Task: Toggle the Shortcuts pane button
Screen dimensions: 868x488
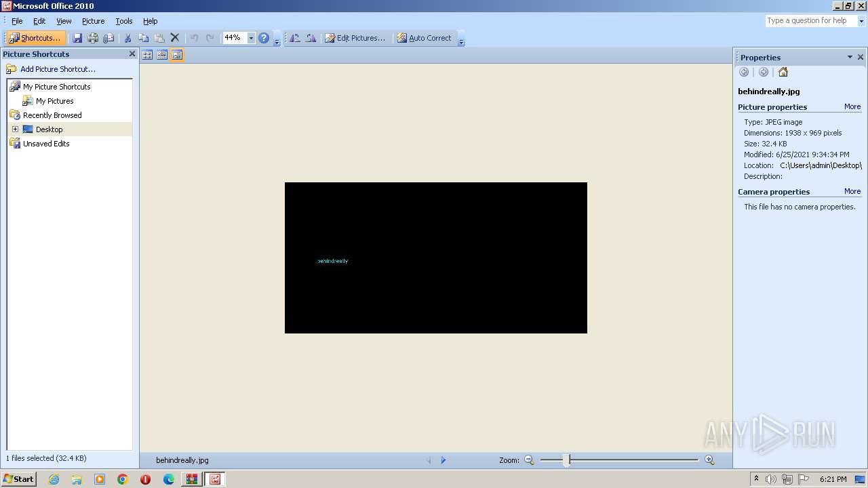Action: pyautogui.click(x=36, y=38)
